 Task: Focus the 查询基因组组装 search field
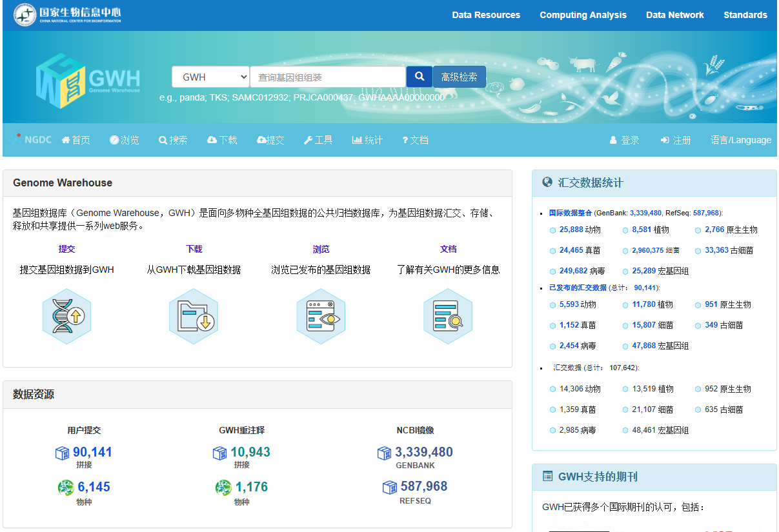click(328, 77)
